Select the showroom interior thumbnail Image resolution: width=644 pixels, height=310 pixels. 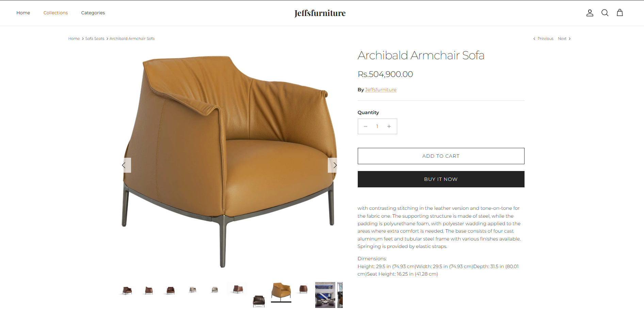325,295
